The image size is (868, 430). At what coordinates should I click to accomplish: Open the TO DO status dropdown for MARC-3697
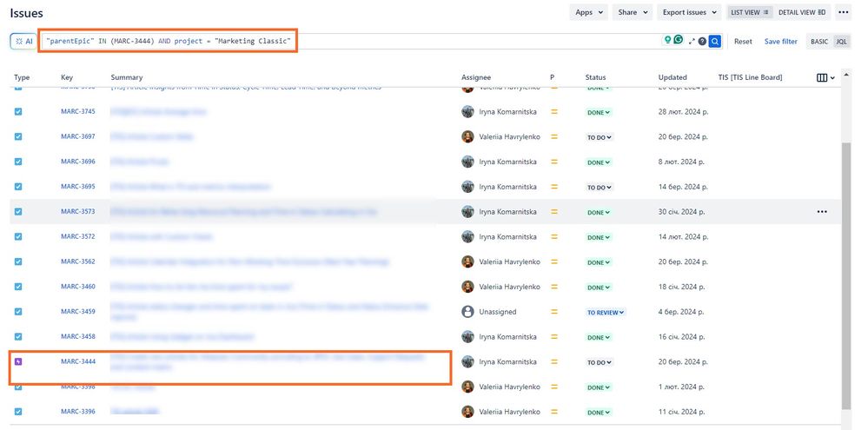pos(600,137)
